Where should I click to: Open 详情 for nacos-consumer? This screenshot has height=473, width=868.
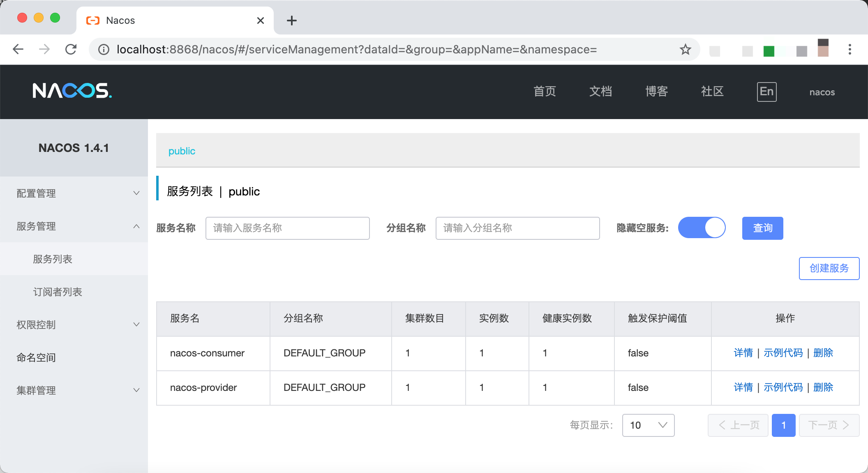coord(743,353)
